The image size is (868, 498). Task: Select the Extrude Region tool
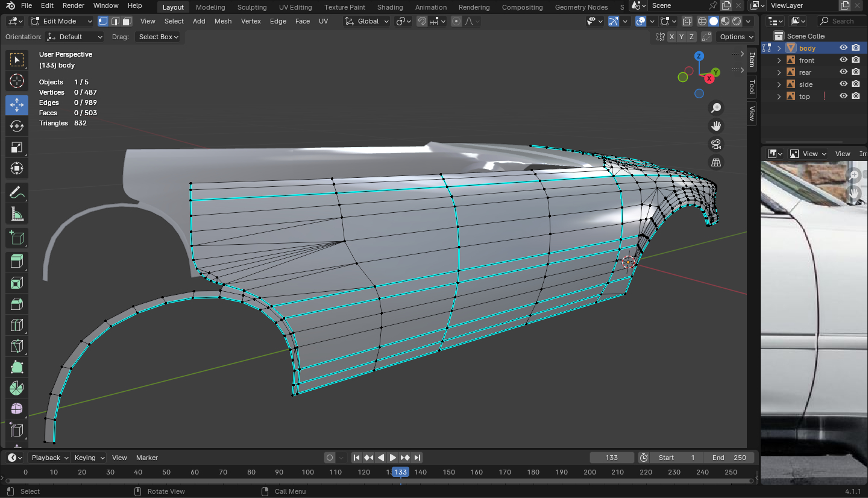point(17,260)
